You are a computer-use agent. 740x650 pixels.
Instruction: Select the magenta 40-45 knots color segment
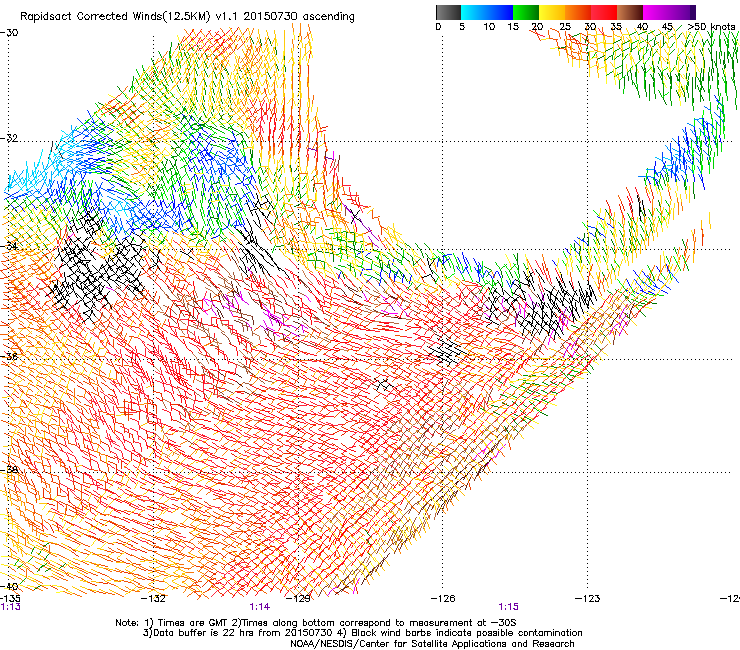656,12
